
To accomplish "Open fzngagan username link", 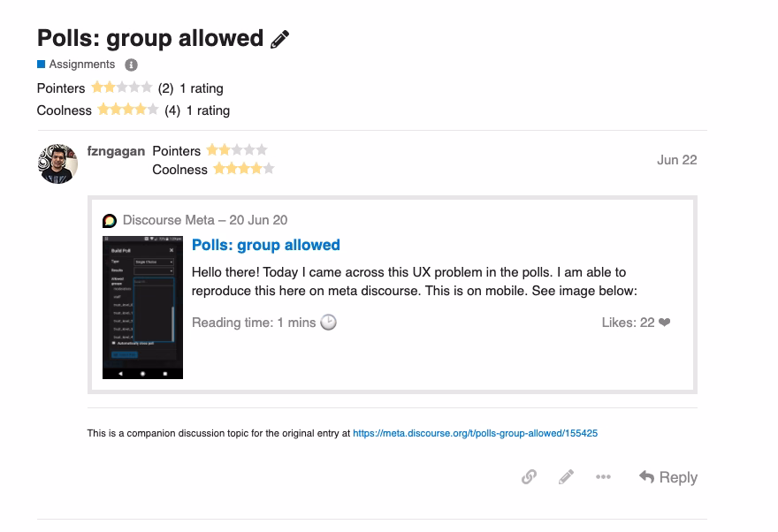I will click(116, 151).
